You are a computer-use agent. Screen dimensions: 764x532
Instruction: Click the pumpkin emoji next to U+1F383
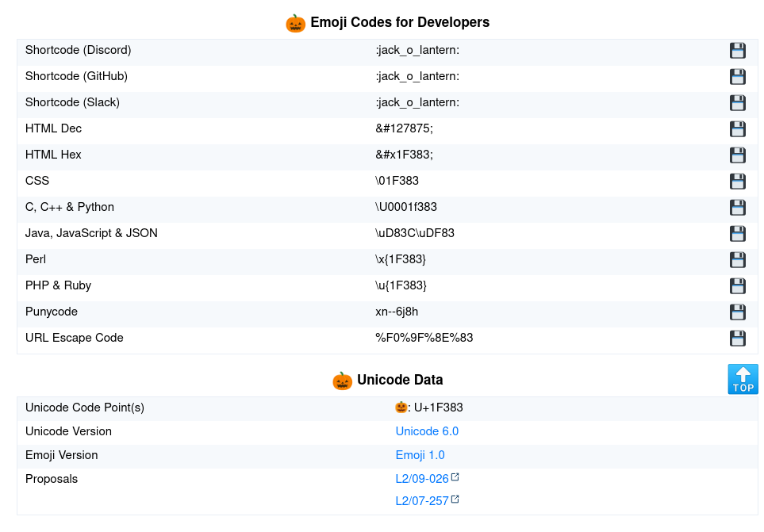[x=401, y=408]
